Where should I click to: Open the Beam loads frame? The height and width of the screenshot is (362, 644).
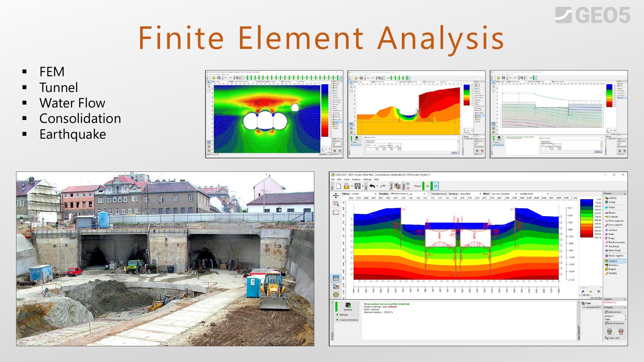[615, 250]
